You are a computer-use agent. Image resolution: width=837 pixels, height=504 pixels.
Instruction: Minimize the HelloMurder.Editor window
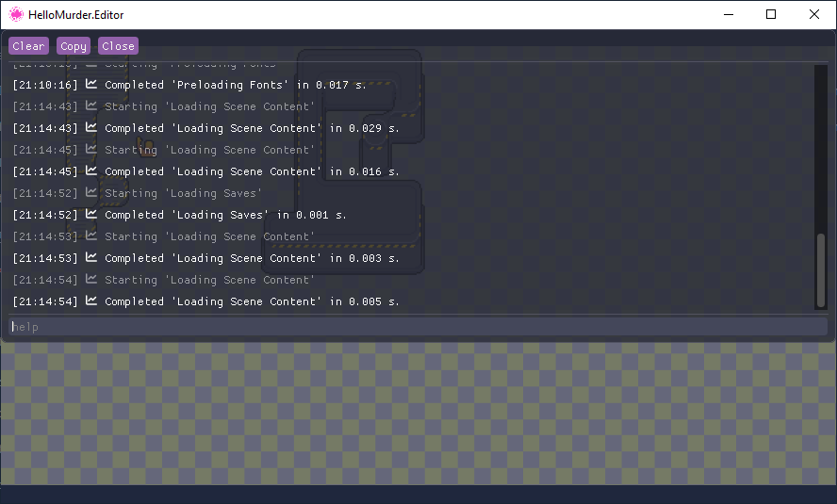coord(728,15)
